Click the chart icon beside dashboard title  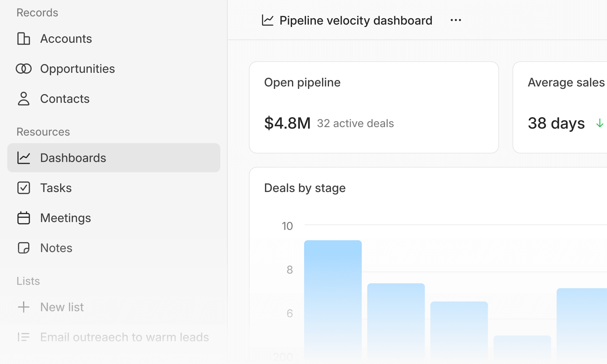tap(268, 20)
